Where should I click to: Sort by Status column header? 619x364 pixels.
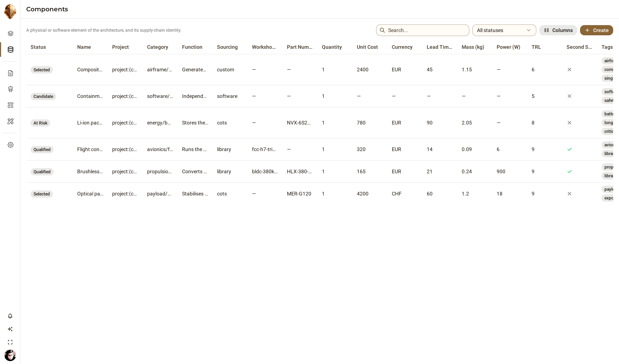(x=38, y=47)
